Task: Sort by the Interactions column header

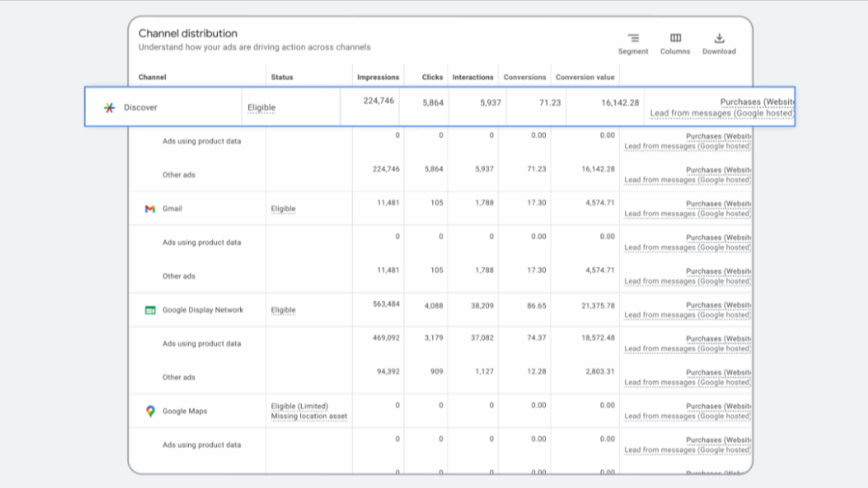Action: click(x=473, y=77)
